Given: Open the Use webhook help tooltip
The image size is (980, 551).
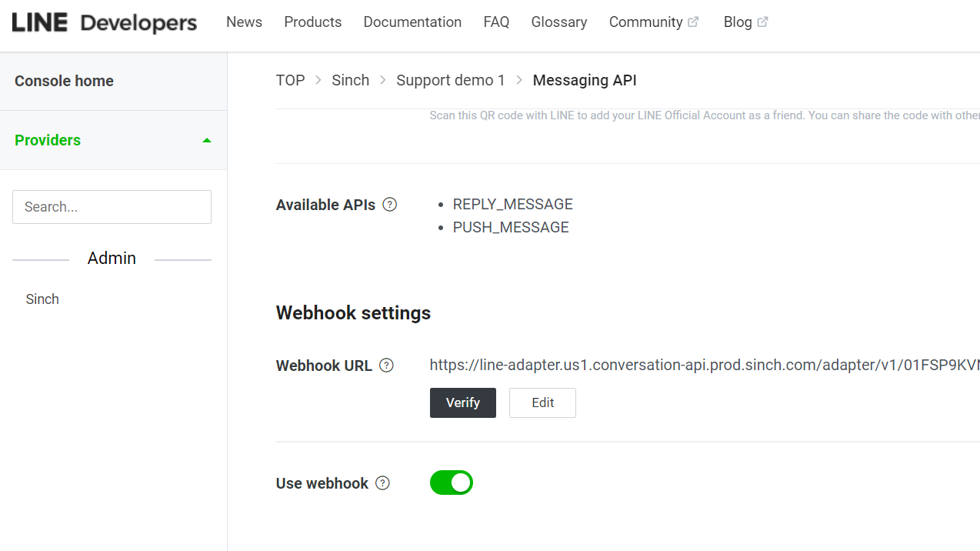Looking at the screenshot, I should [x=382, y=483].
